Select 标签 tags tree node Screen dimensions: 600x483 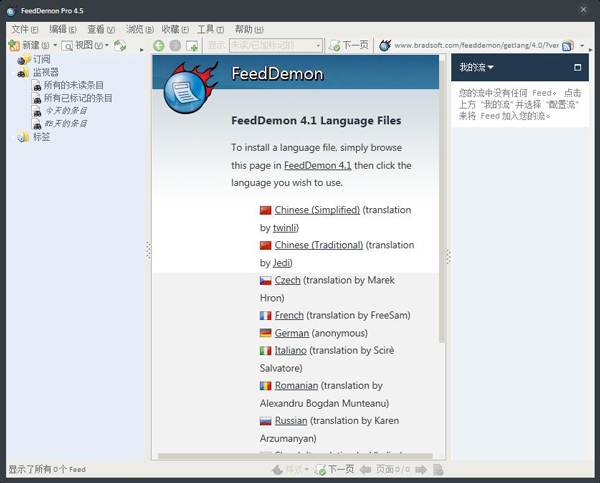(x=41, y=137)
